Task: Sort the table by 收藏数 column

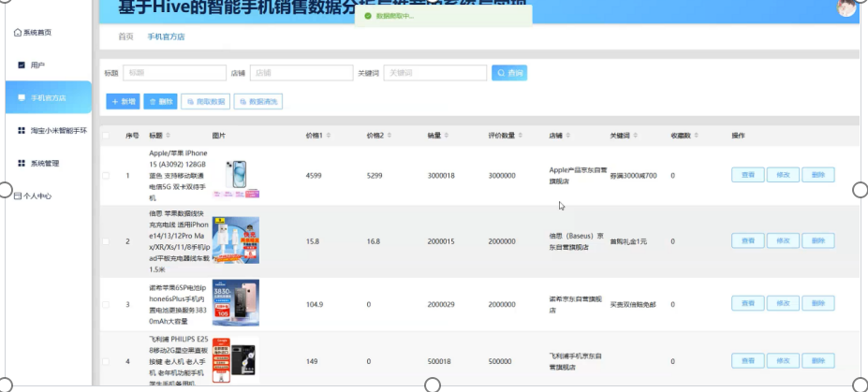Action: point(697,136)
